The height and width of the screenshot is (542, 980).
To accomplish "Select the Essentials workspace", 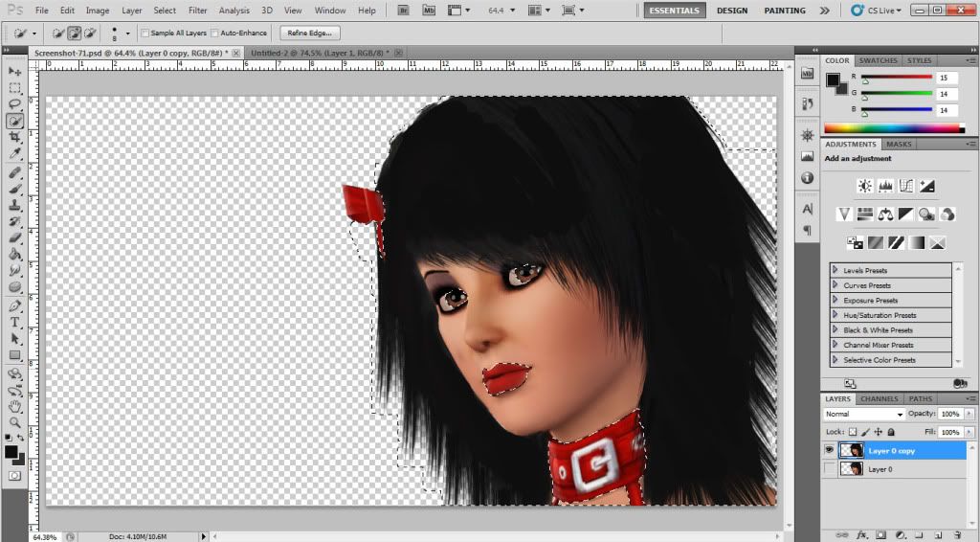I will point(675,11).
